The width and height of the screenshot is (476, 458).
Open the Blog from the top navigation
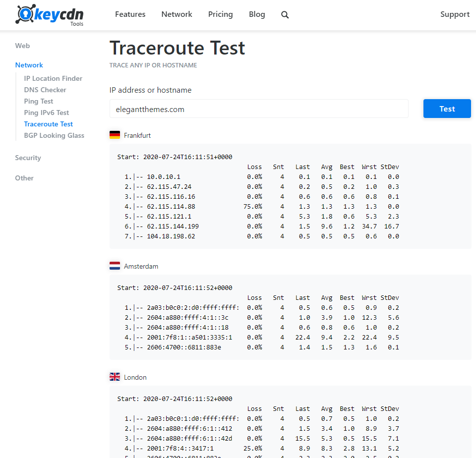[257, 14]
